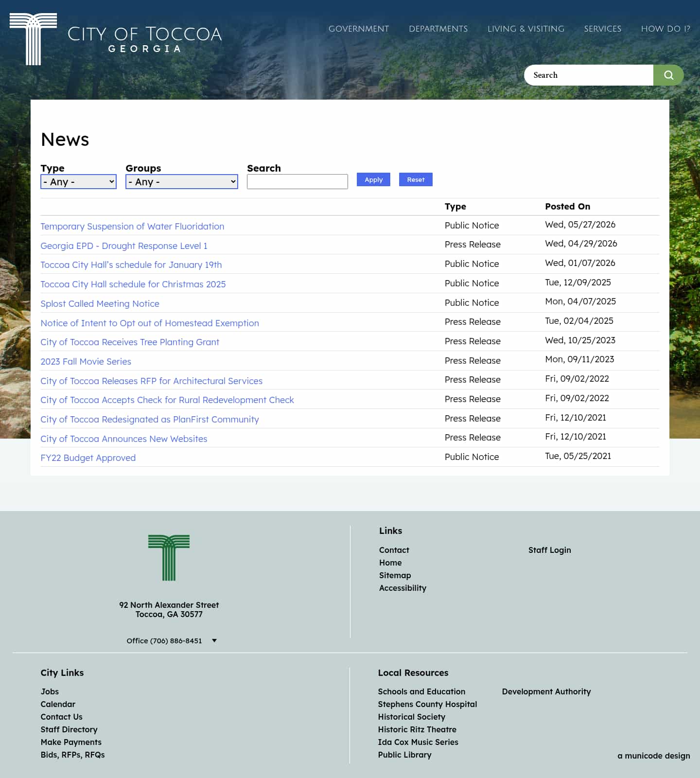
Task: Click the Reset filter button
Action: pyautogui.click(x=416, y=179)
